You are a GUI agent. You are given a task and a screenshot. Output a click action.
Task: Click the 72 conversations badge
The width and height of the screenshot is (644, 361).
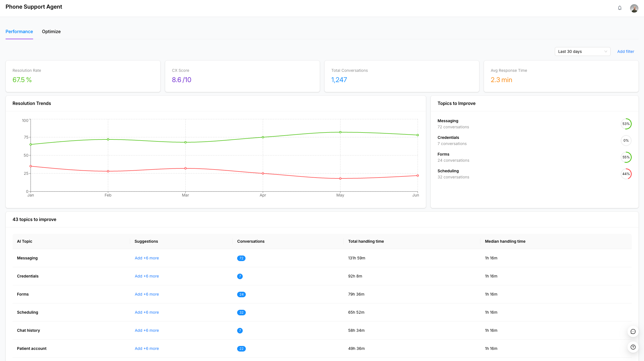[241, 258]
